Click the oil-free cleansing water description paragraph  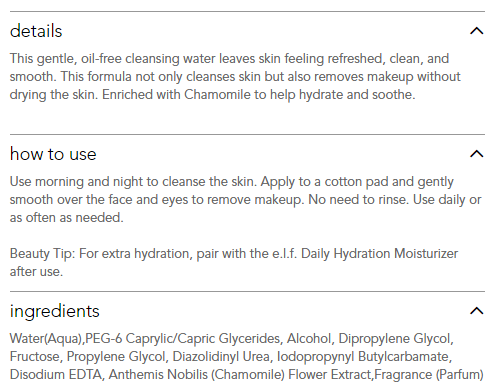[235, 77]
